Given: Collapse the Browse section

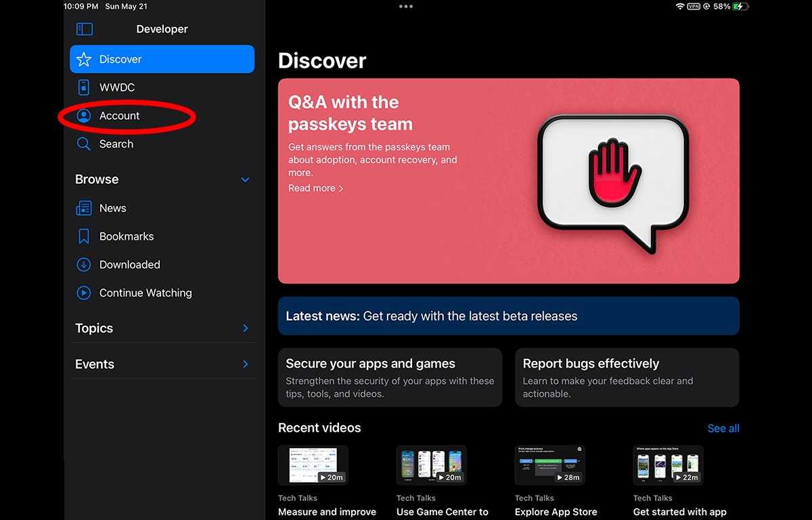Looking at the screenshot, I should (244, 179).
